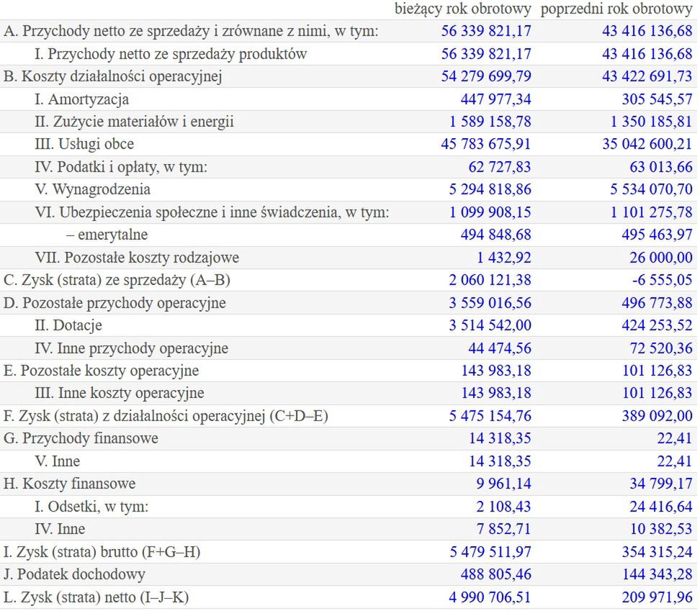Click net profit value 4 990 706,51
The image size is (700, 611).
(490, 597)
